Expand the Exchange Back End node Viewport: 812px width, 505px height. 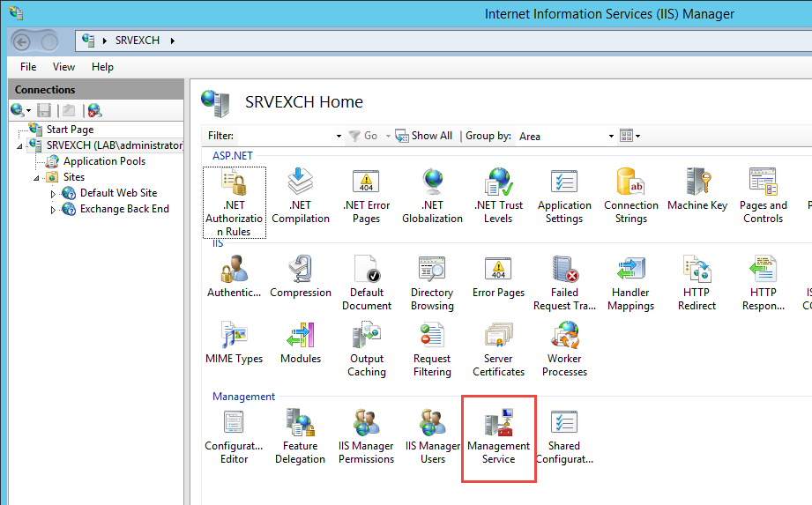(53, 210)
